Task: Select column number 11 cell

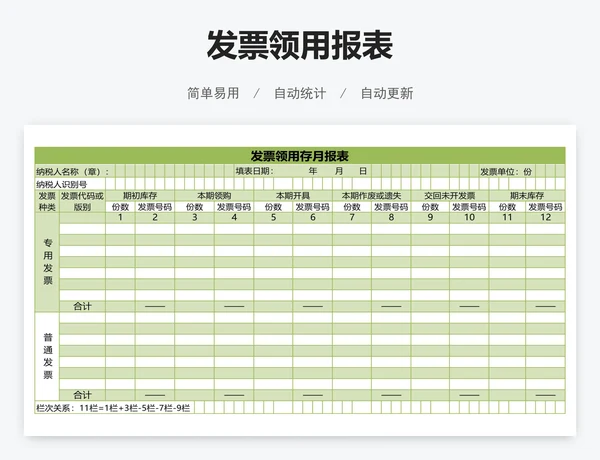Action: (507, 218)
